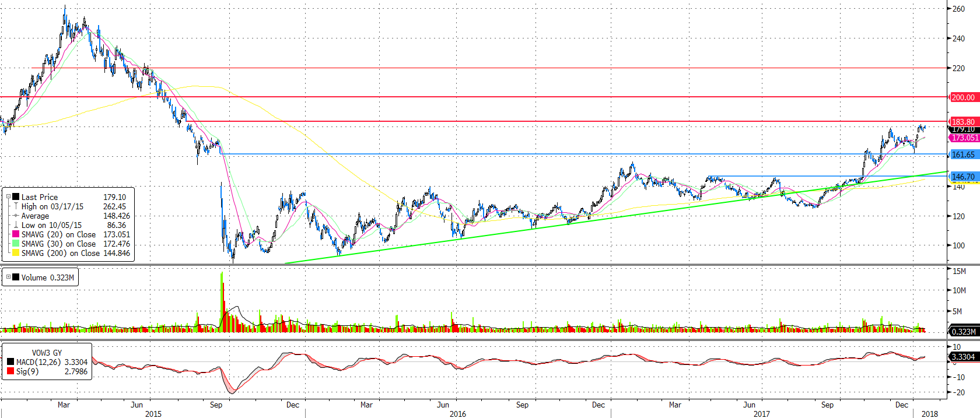Click the magenta SMAVG (20) color swatch

[16, 234]
